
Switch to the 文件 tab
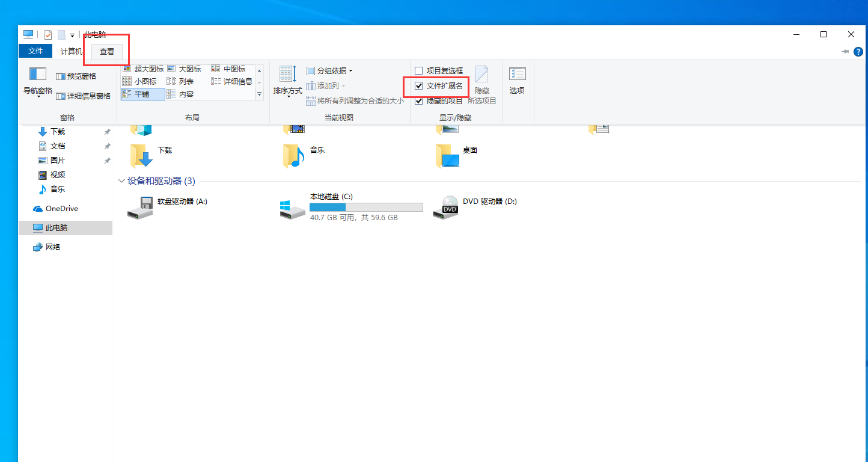coord(35,51)
